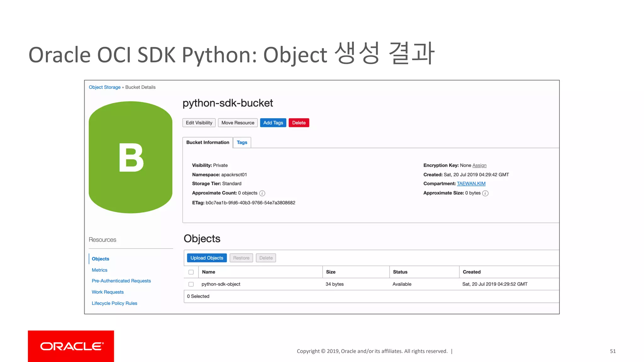Open Work Requests resource

(108, 292)
